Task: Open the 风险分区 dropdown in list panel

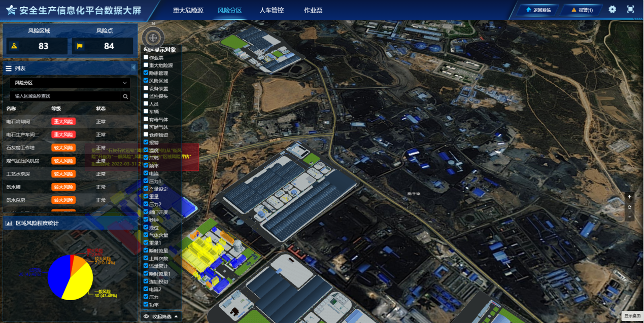Action: point(70,83)
